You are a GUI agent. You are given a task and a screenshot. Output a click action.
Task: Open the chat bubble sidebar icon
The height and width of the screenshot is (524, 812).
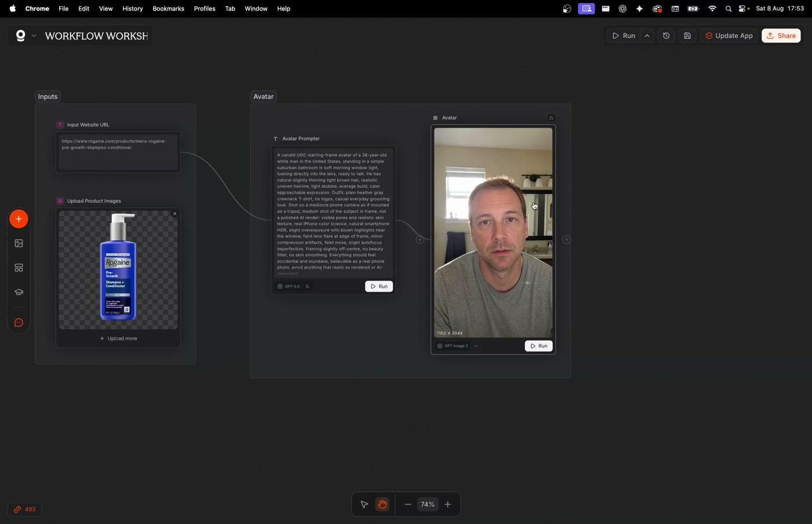19,323
